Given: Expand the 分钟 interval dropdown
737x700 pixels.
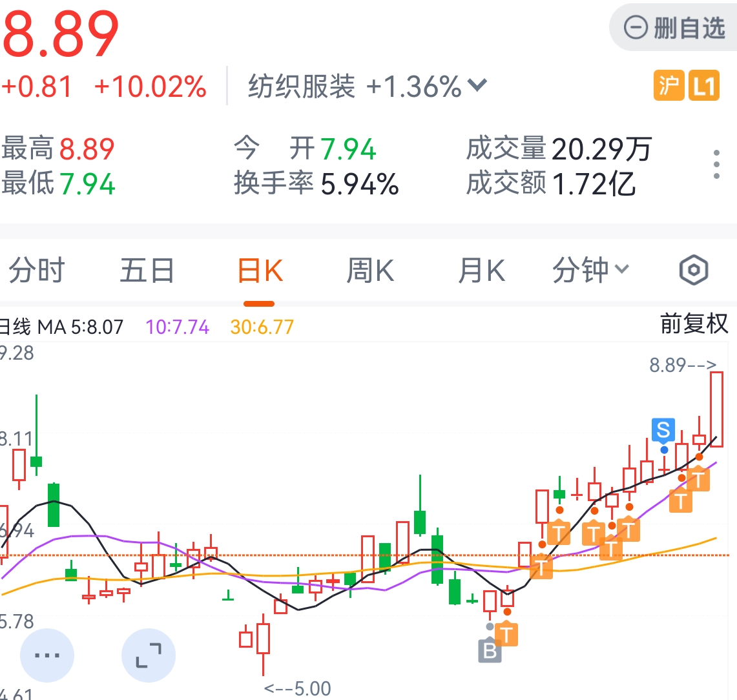Looking at the screenshot, I should coord(590,271).
